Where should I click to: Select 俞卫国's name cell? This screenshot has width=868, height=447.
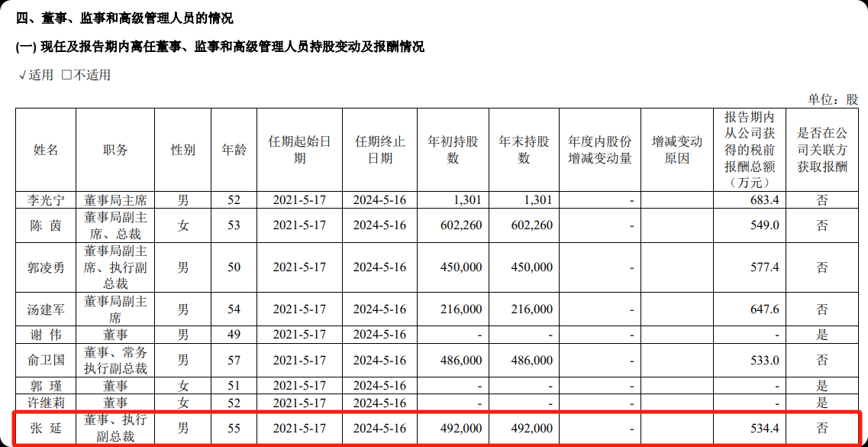pos(46,360)
